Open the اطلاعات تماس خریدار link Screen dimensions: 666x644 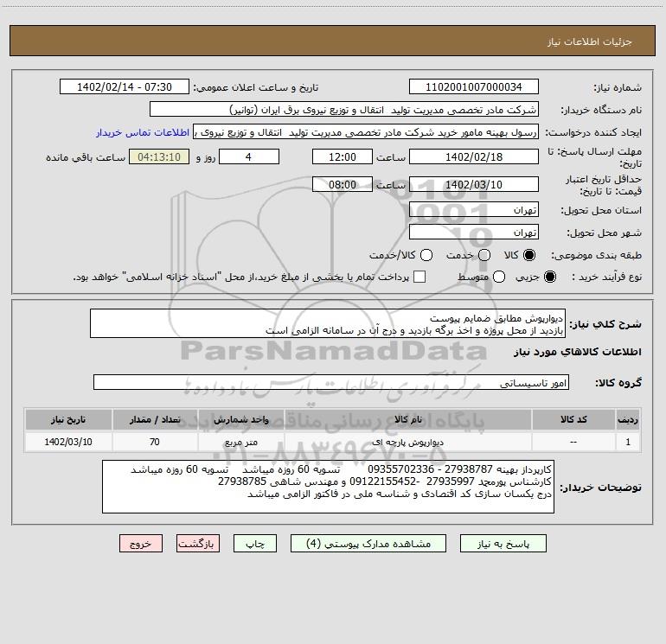(x=143, y=132)
